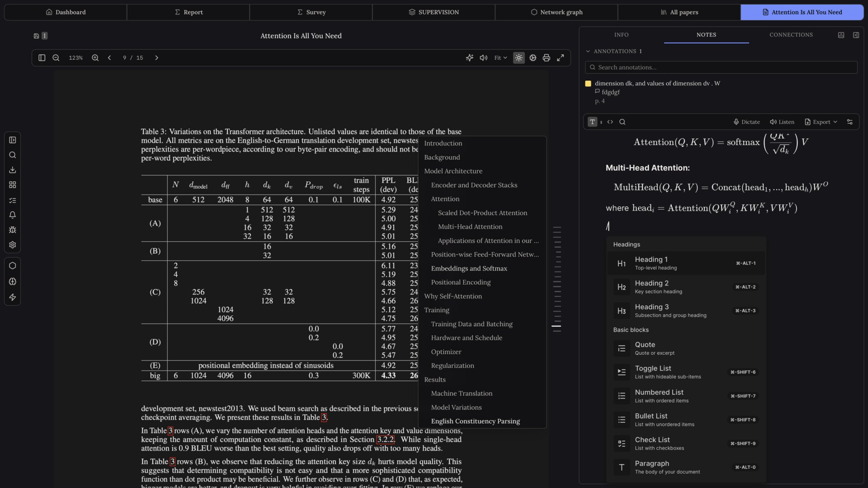This screenshot has height=488, width=868.
Task: Start Dictate in notes editor
Action: (x=746, y=122)
